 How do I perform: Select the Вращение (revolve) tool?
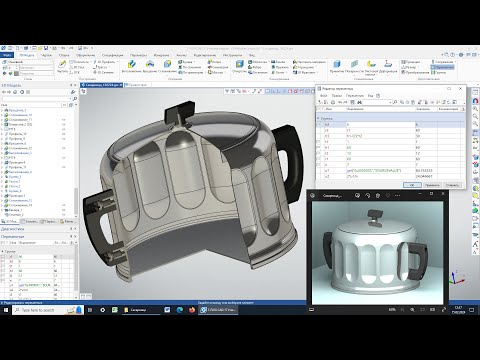150,66
